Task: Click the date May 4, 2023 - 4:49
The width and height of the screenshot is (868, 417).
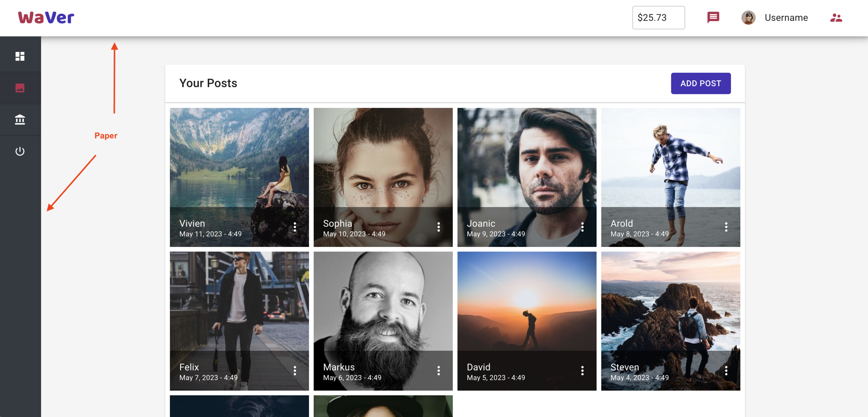Action: (x=640, y=378)
